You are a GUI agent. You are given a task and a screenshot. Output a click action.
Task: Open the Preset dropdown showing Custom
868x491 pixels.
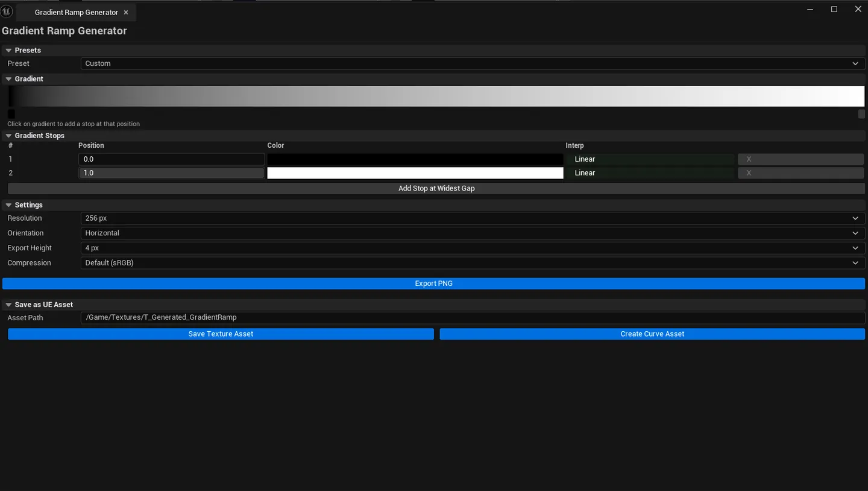(473, 63)
